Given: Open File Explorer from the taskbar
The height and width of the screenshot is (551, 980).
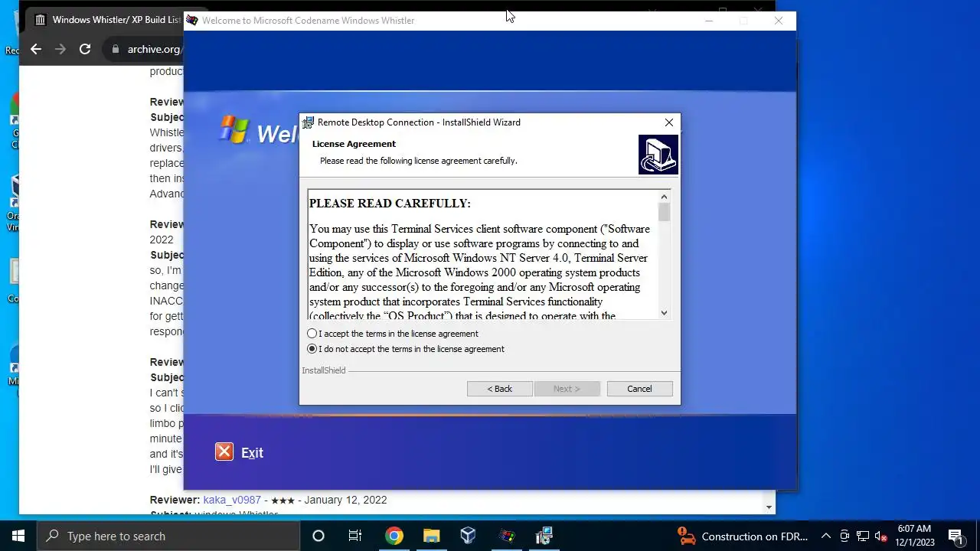Looking at the screenshot, I should [431, 536].
